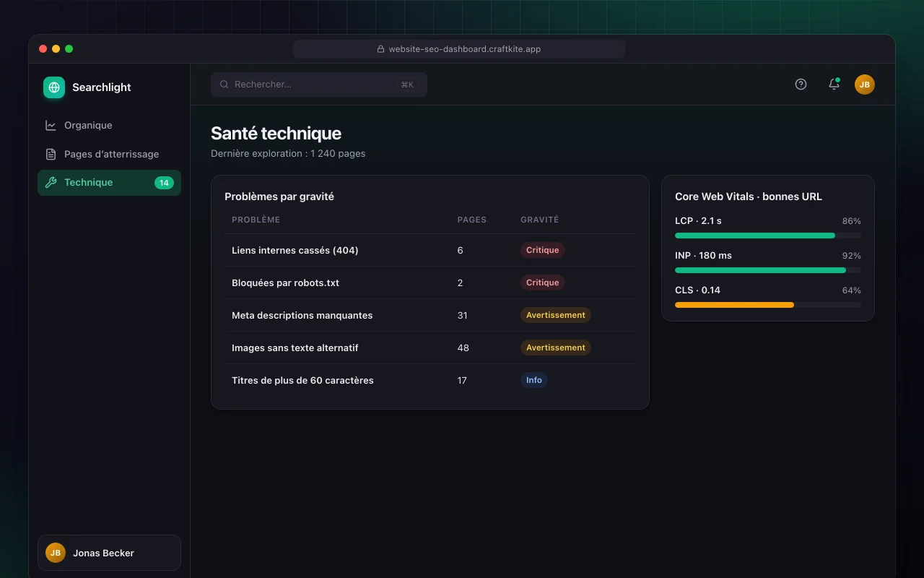This screenshot has height=578, width=924.
Task: Click the Problèmes par gravité title
Action: (x=279, y=197)
